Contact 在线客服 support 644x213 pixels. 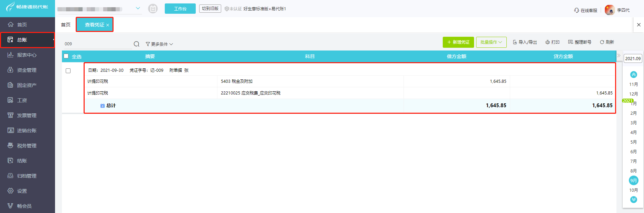point(586,10)
